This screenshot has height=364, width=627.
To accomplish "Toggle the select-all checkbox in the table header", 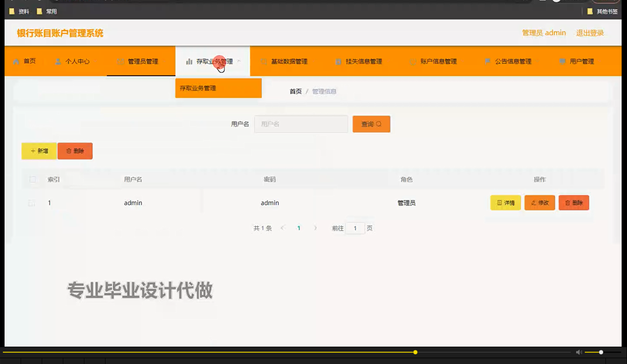I will tap(33, 179).
